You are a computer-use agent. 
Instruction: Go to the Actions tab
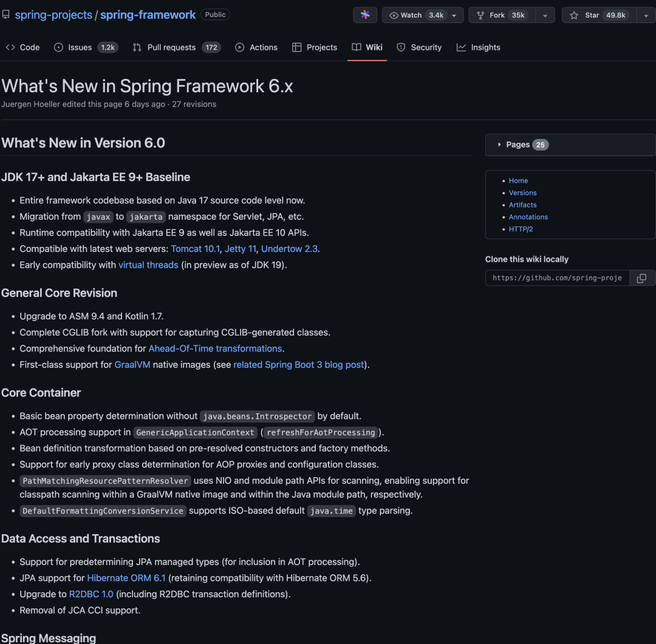click(x=256, y=47)
